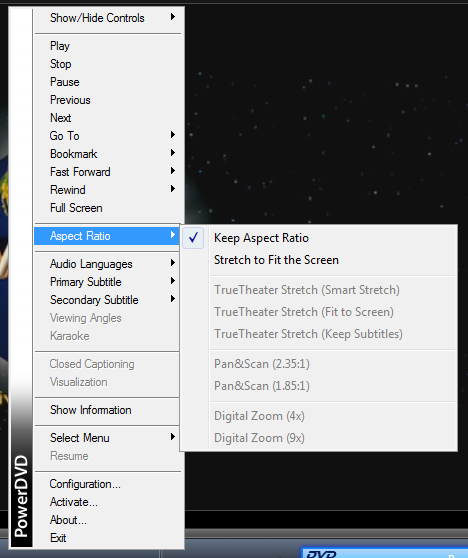The width and height of the screenshot is (468, 558).
Task: Pick Digital Zoom (4x)
Action: (319, 416)
